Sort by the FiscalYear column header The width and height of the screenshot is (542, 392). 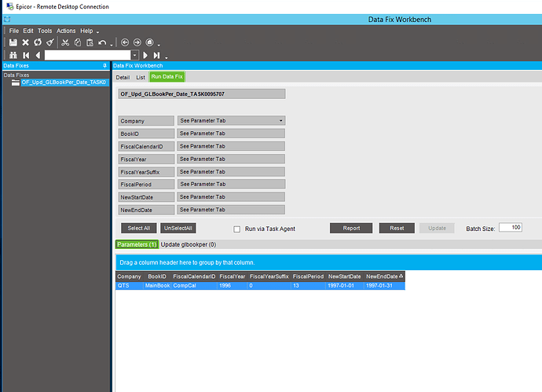tap(233, 277)
